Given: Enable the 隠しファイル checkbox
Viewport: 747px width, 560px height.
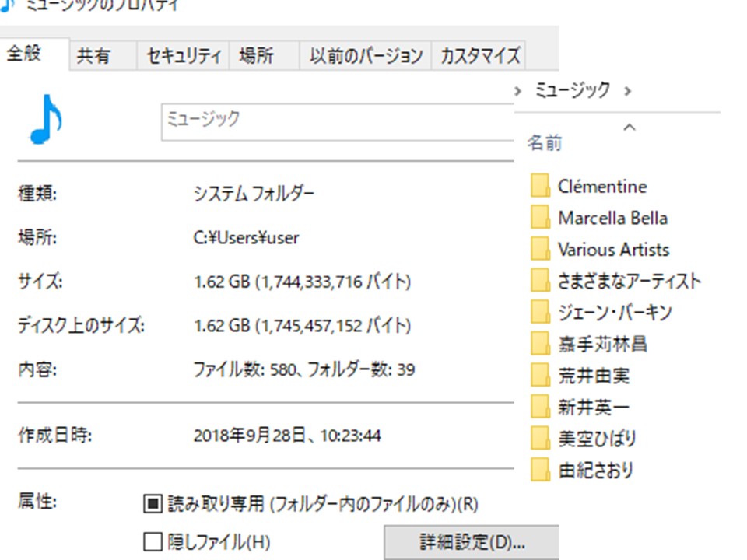Looking at the screenshot, I should (x=152, y=541).
